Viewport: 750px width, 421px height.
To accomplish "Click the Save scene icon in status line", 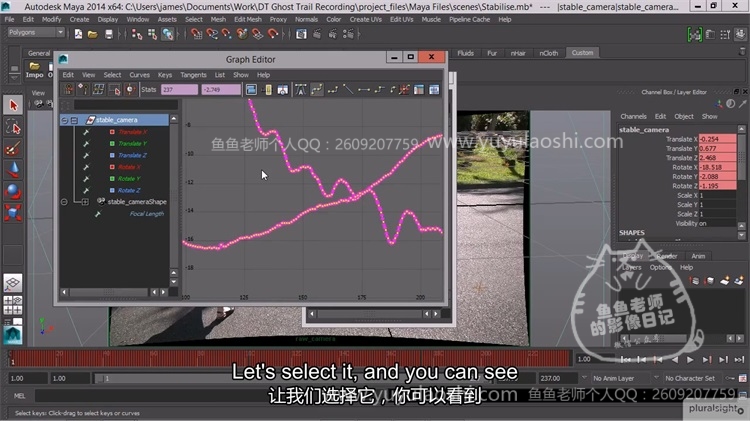I will [107, 32].
